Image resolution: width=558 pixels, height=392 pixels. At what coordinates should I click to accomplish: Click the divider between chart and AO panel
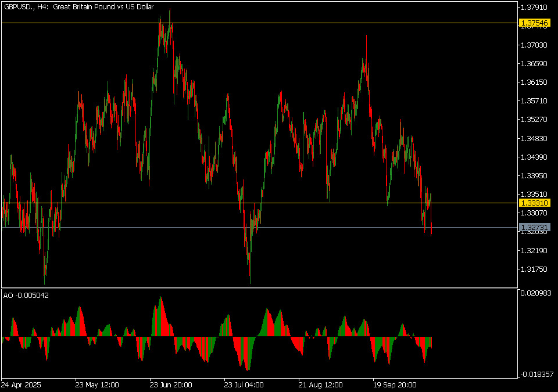click(x=259, y=287)
